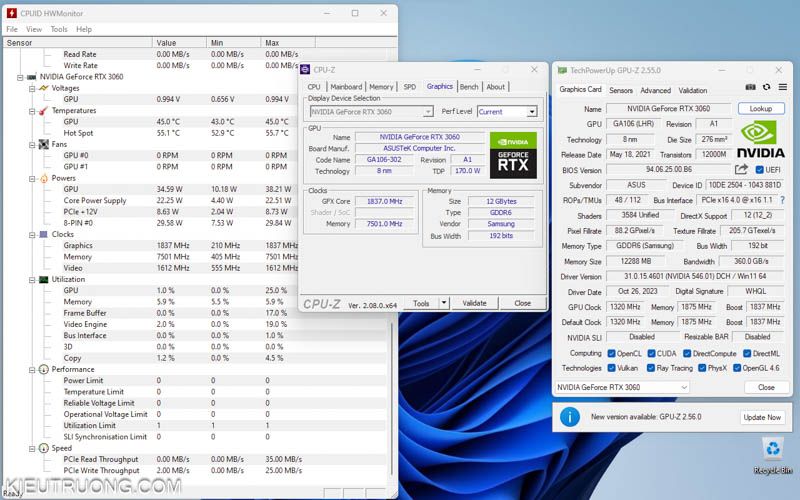This screenshot has width=800, height=500.
Task: Switch to the Sensors tab in GPU-Z
Action: pos(621,90)
